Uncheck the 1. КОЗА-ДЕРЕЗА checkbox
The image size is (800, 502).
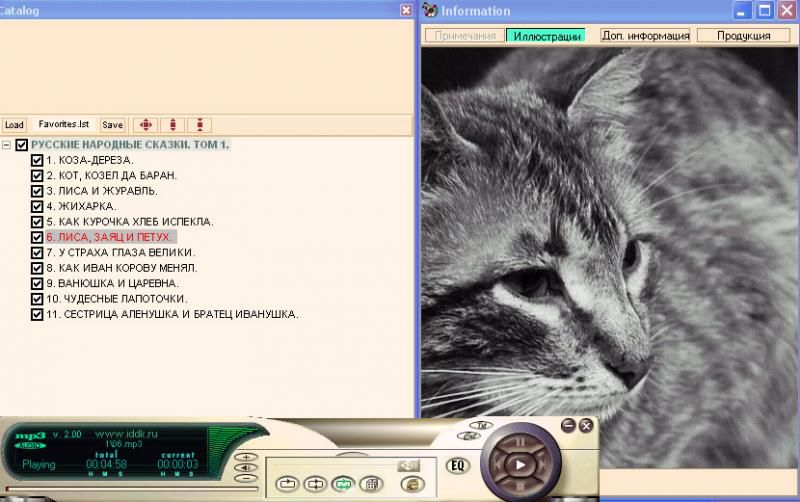click(37, 160)
